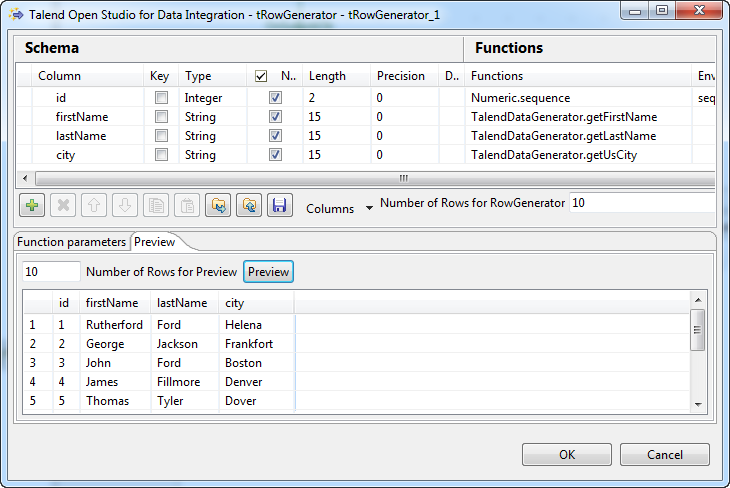
Task: Click the OK button
Action: [566, 455]
